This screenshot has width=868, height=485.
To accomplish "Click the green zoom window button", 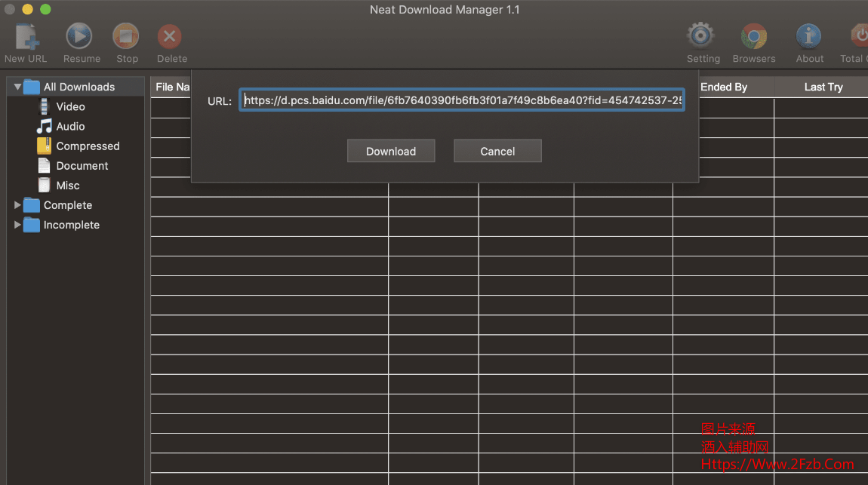I will click(45, 9).
